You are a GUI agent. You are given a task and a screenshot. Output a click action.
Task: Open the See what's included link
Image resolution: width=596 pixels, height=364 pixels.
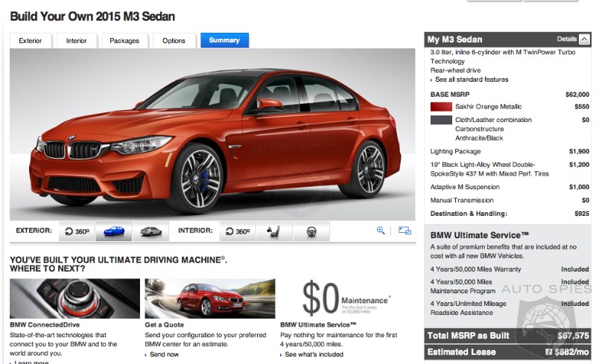314,354
